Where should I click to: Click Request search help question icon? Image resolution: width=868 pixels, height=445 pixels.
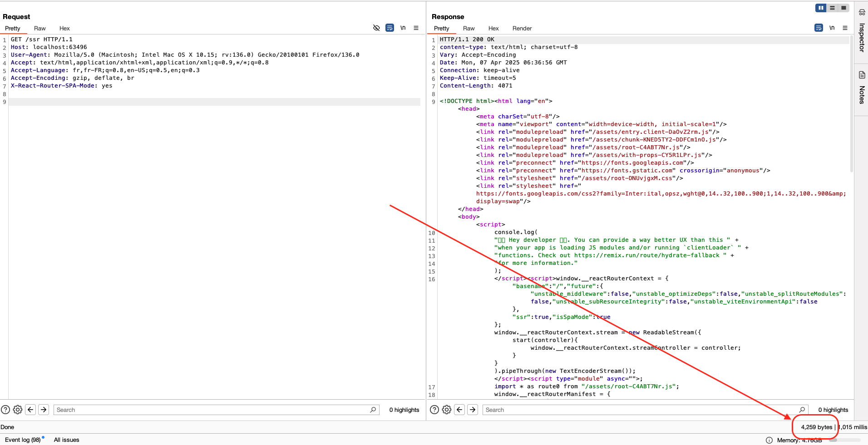coord(5,410)
